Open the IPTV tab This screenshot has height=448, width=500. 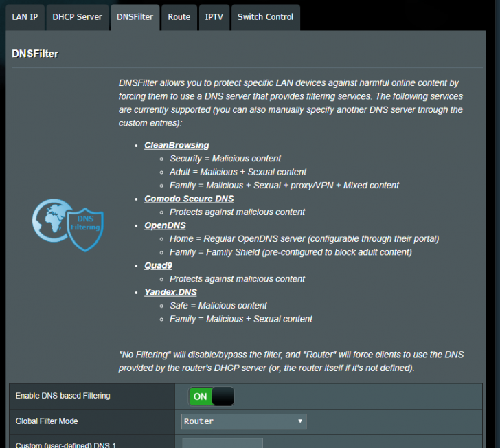tap(214, 17)
